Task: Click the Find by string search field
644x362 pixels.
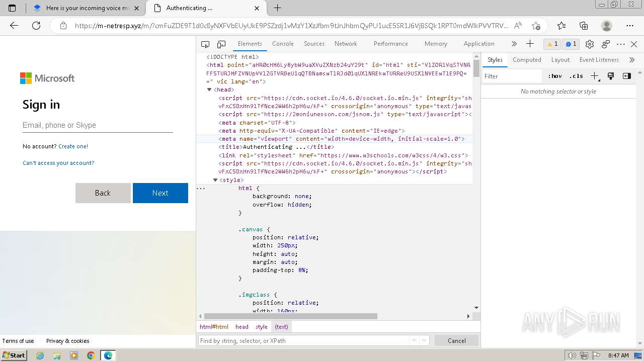Action: pyautogui.click(x=303, y=341)
